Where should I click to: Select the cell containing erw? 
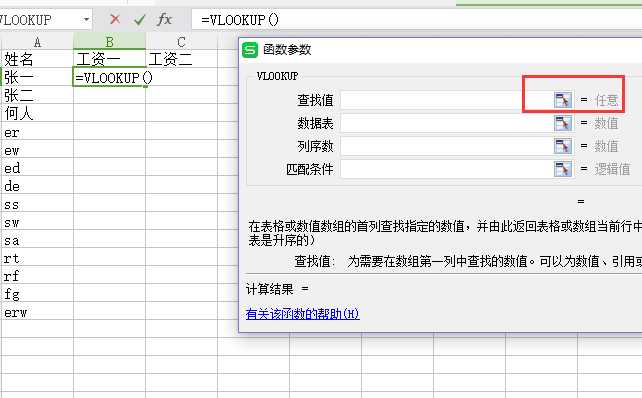tap(37, 311)
